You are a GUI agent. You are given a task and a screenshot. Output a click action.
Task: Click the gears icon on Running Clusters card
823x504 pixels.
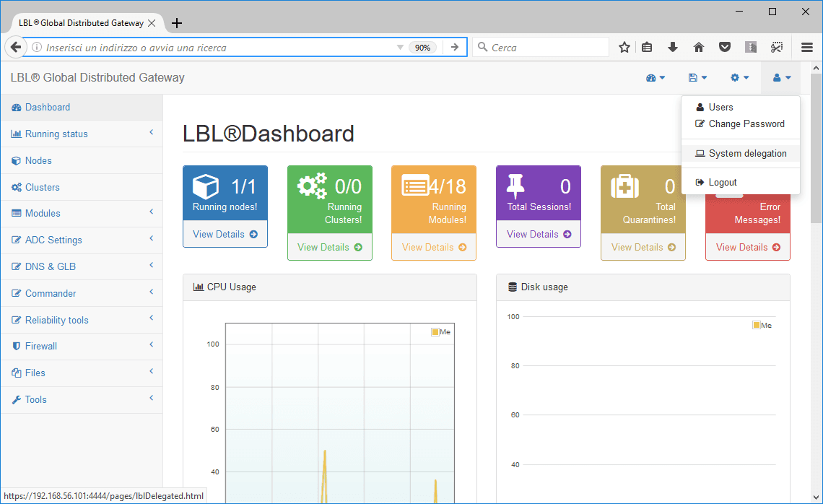tap(312, 186)
